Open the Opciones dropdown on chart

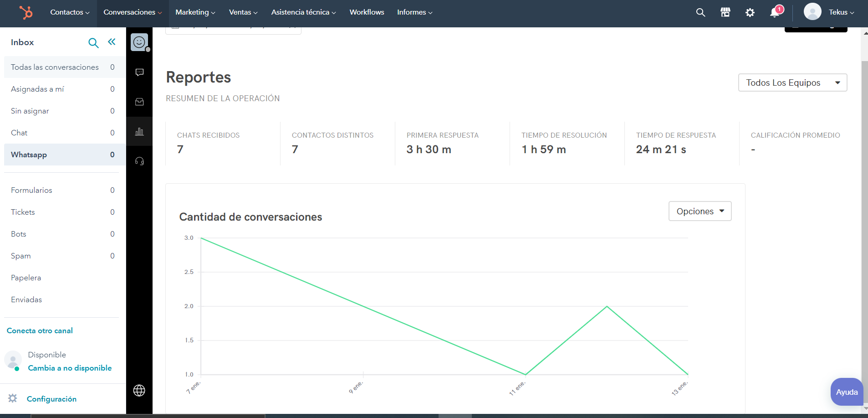coord(700,211)
